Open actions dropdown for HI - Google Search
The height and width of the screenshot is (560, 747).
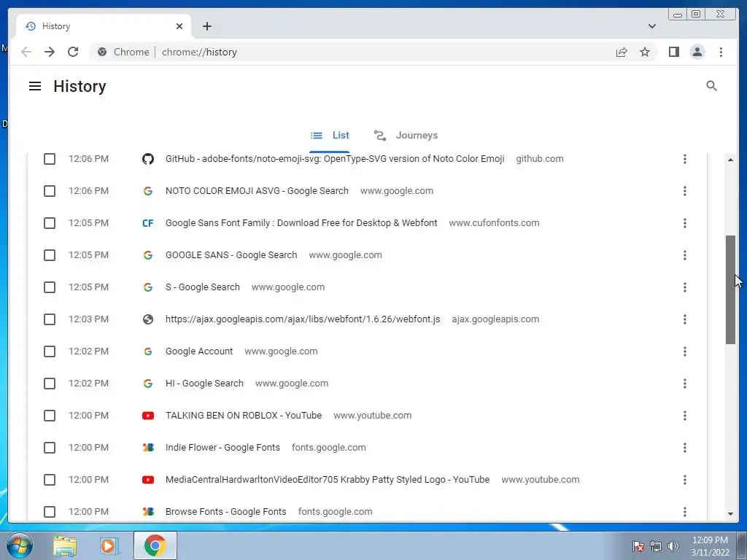point(684,384)
